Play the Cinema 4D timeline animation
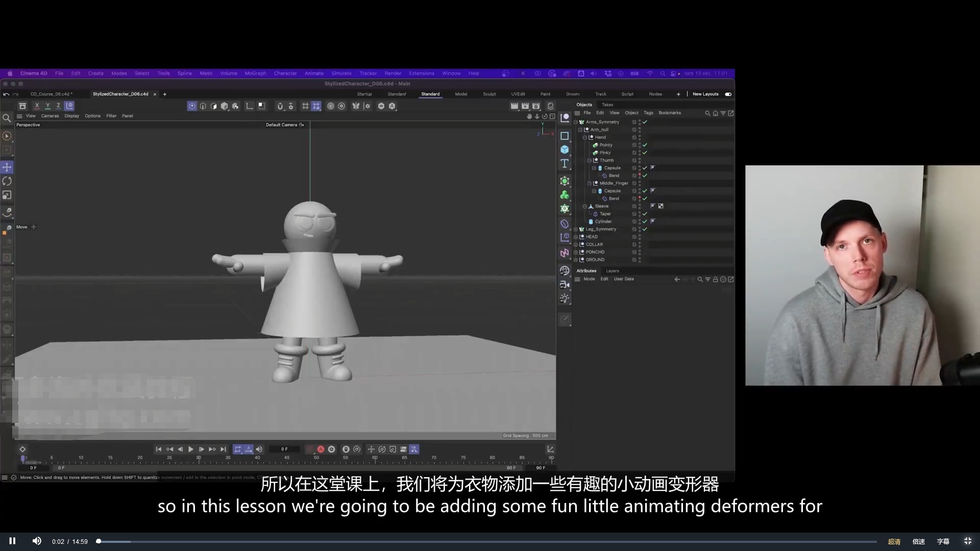 click(191, 449)
